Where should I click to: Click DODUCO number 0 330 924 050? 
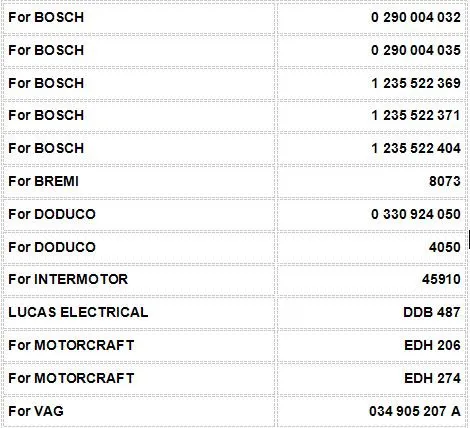(x=416, y=214)
